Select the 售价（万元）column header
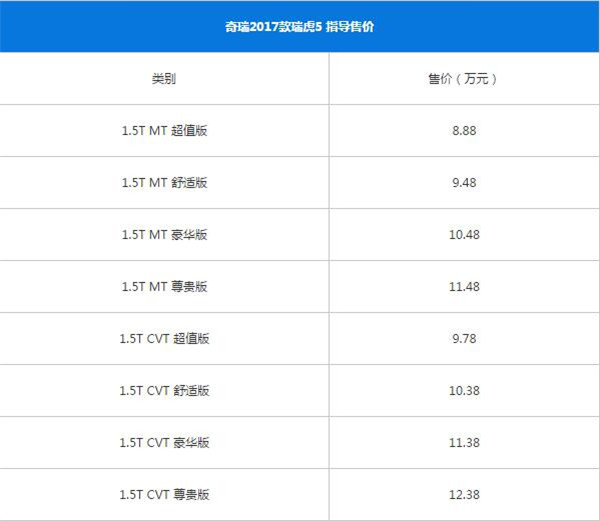Viewport: 600px width, 521px height. point(463,79)
